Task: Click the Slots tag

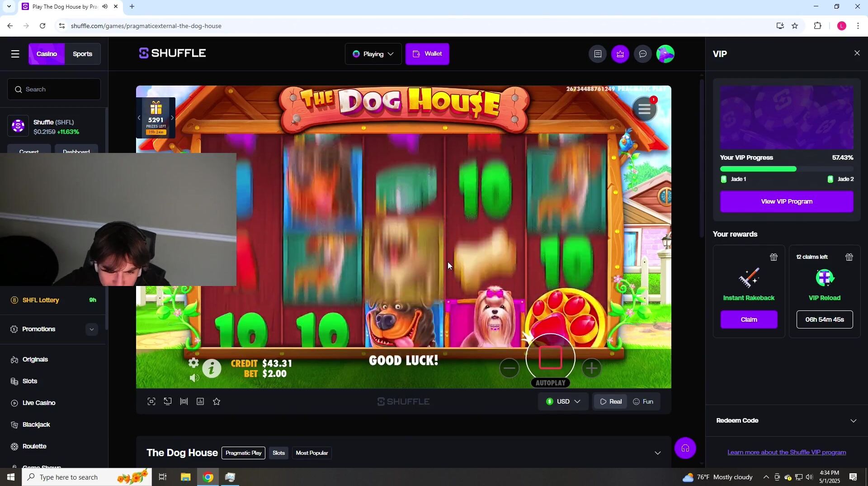Action: pos(279,453)
